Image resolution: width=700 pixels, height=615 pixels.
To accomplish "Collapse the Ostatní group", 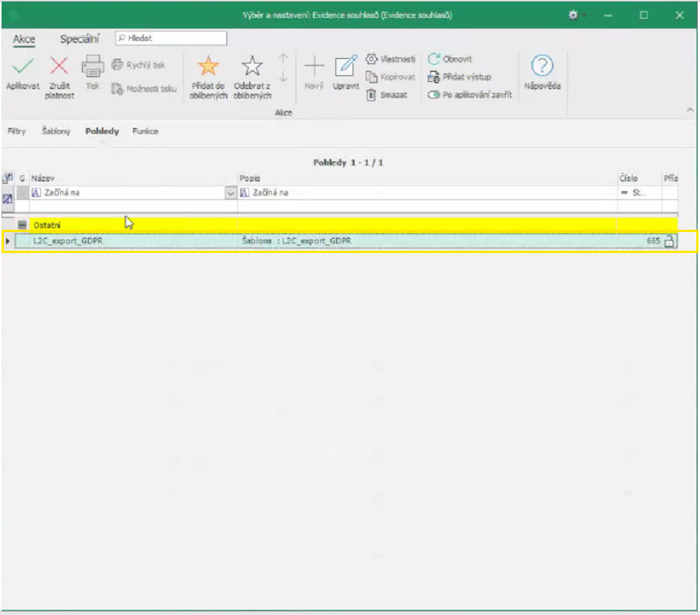I will point(22,224).
